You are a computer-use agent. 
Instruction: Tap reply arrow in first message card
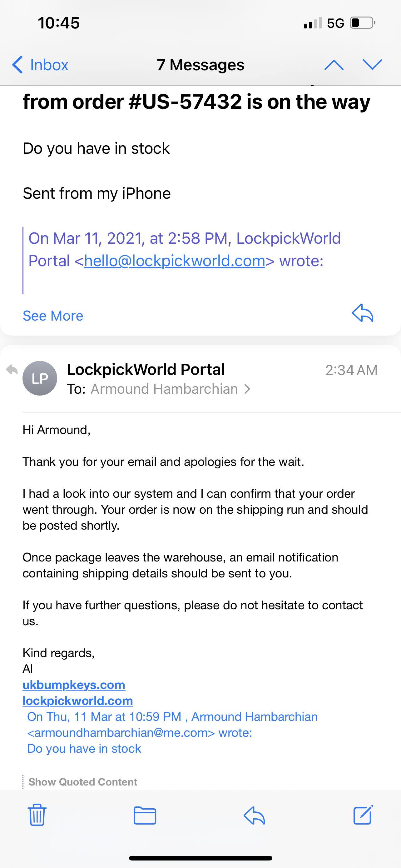tap(363, 313)
